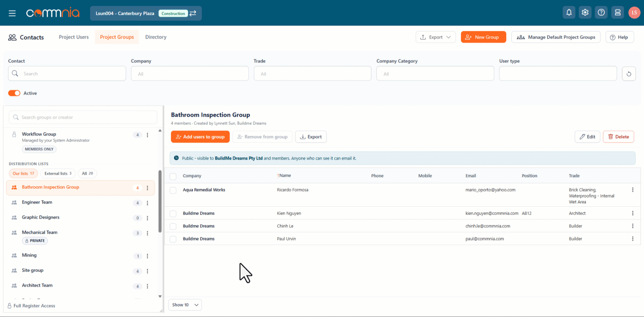Viewport: 644px width, 317px height.
Task: Create a New Group
Action: tap(483, 37)
